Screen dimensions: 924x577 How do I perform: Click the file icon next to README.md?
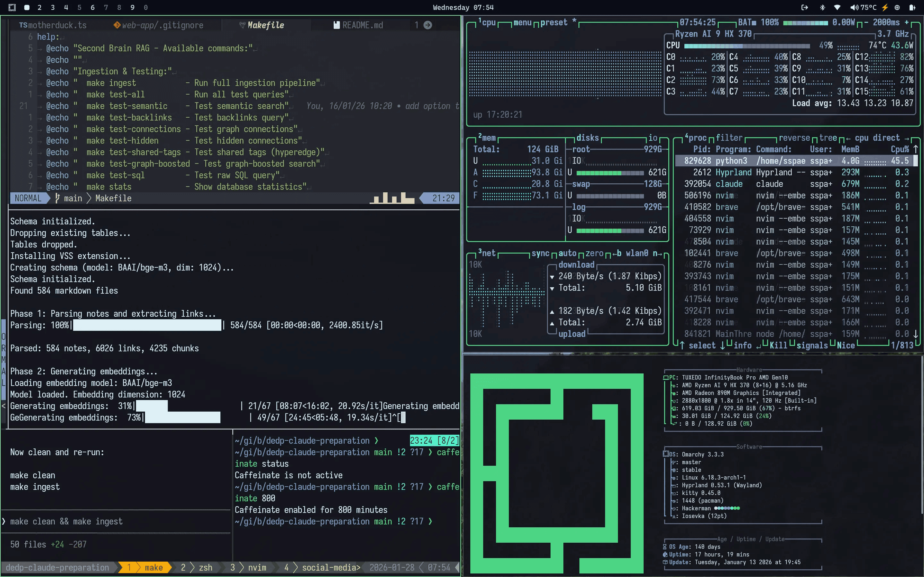click(x=336, y=25)
